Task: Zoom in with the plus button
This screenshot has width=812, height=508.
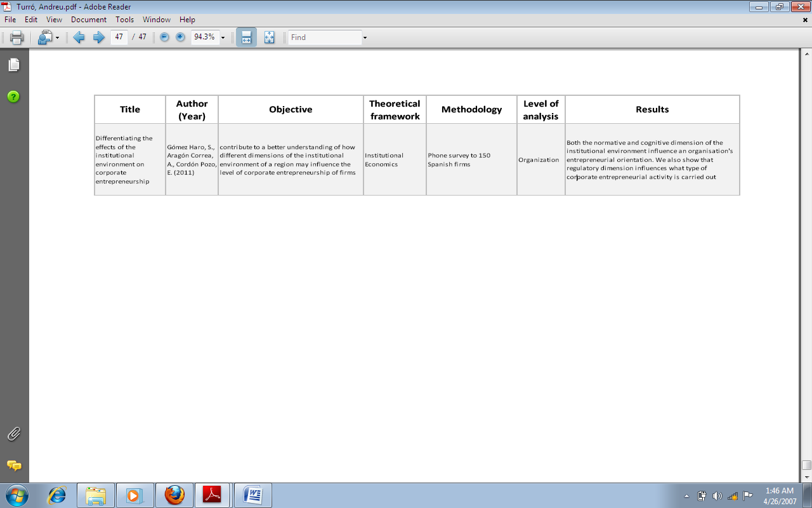Action: (180, 37)
